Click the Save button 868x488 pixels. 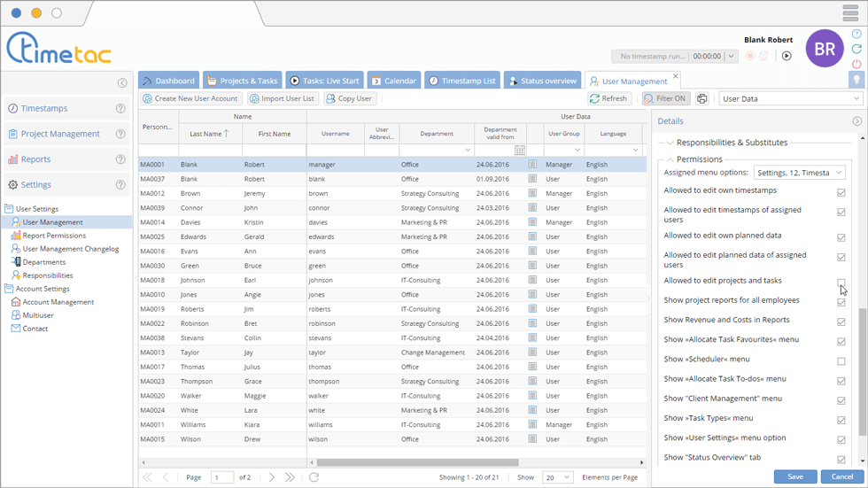(x=794, y=476)
